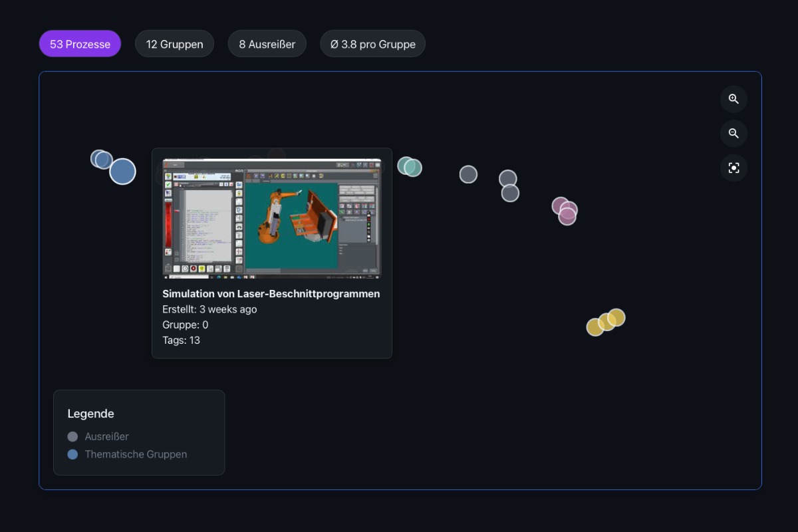Open the Legende panel header
Viewport: 798px width, 532px height.
pos(90,413)
